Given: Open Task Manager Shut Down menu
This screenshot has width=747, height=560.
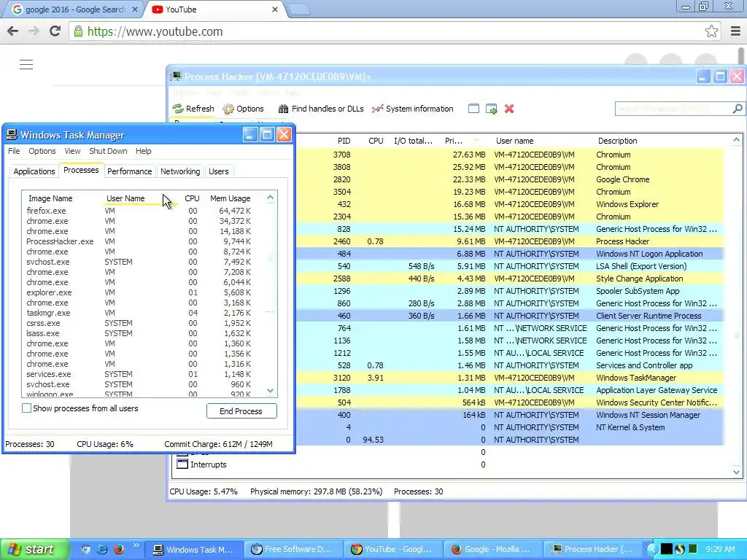Looking at the screenshot, I should coord(108,151).
